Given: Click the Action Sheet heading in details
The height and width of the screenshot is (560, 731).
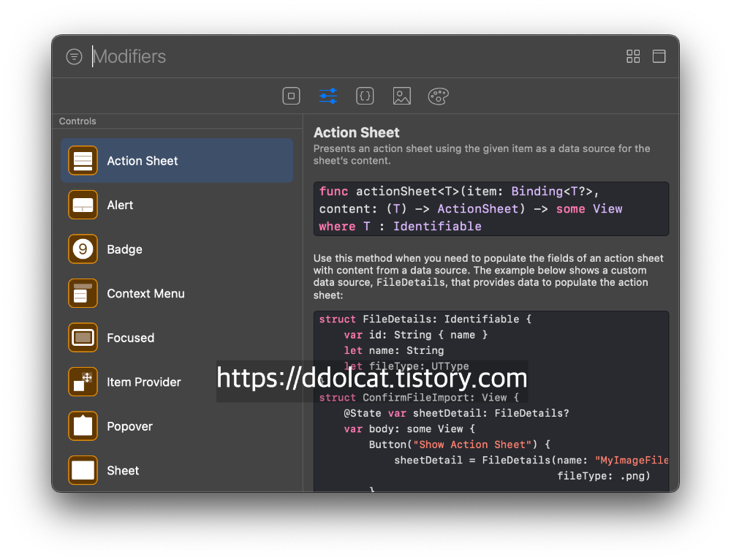Looking at the screenshot, I should 357,132.
